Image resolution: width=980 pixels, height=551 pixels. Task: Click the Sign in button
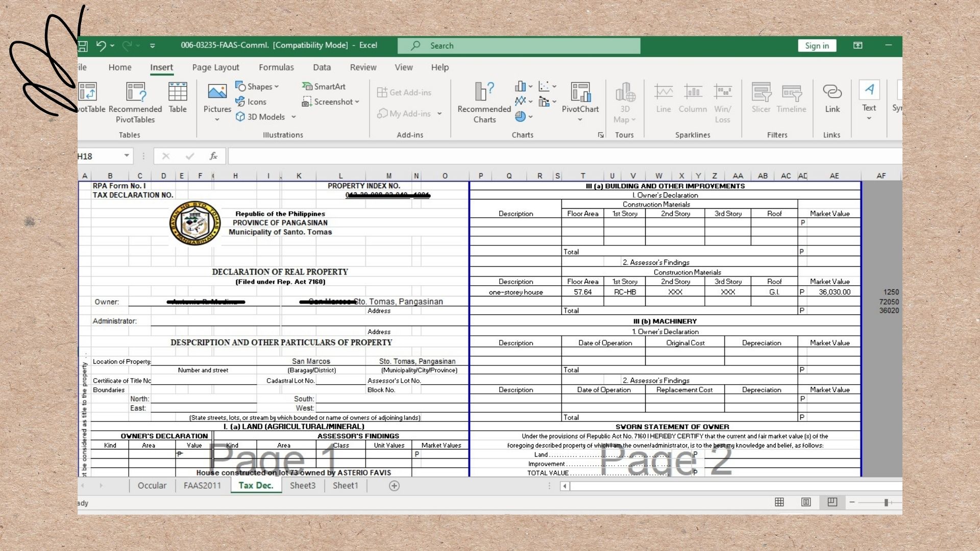817,46
